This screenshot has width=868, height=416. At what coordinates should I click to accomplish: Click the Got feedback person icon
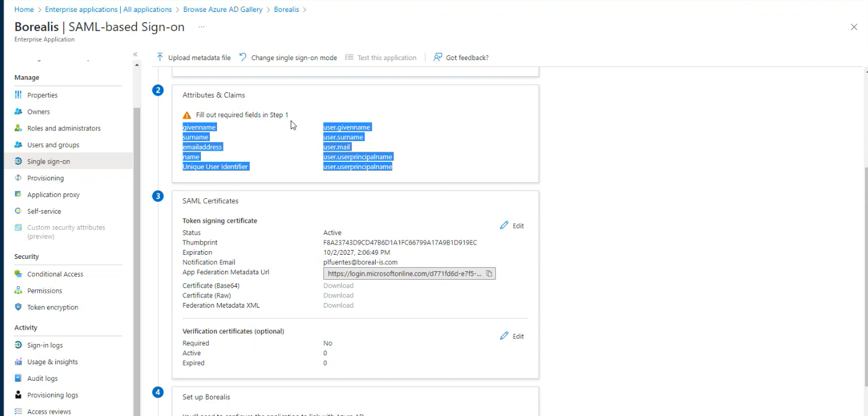click(438, 57)
